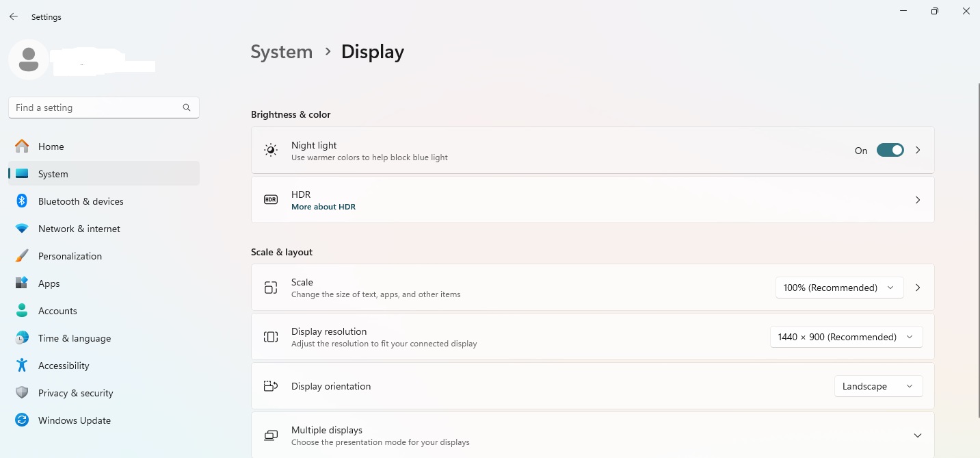Open Network & internet settings
The height and width of the screenshot is (458, 980).
point(104,229)
